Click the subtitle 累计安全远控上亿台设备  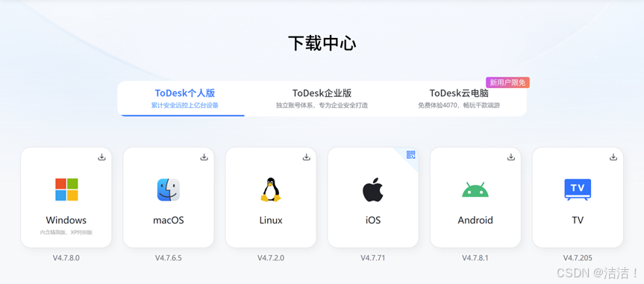[184, 105]
